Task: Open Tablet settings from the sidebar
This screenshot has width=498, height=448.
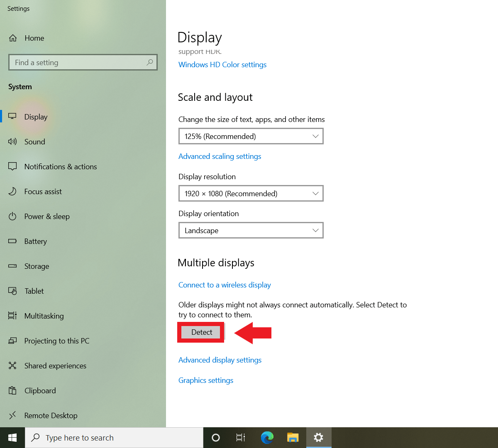Action: tap(34, 291)
